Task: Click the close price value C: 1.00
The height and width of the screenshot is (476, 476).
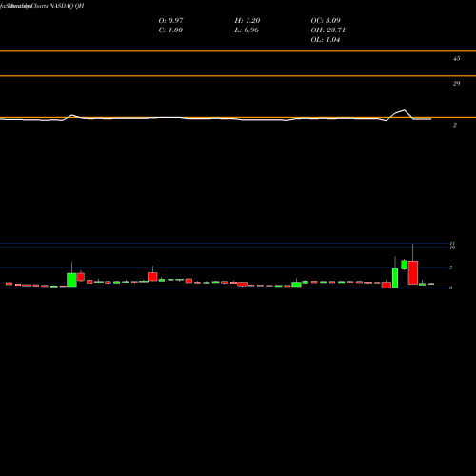Action: (x=170, y=30)
